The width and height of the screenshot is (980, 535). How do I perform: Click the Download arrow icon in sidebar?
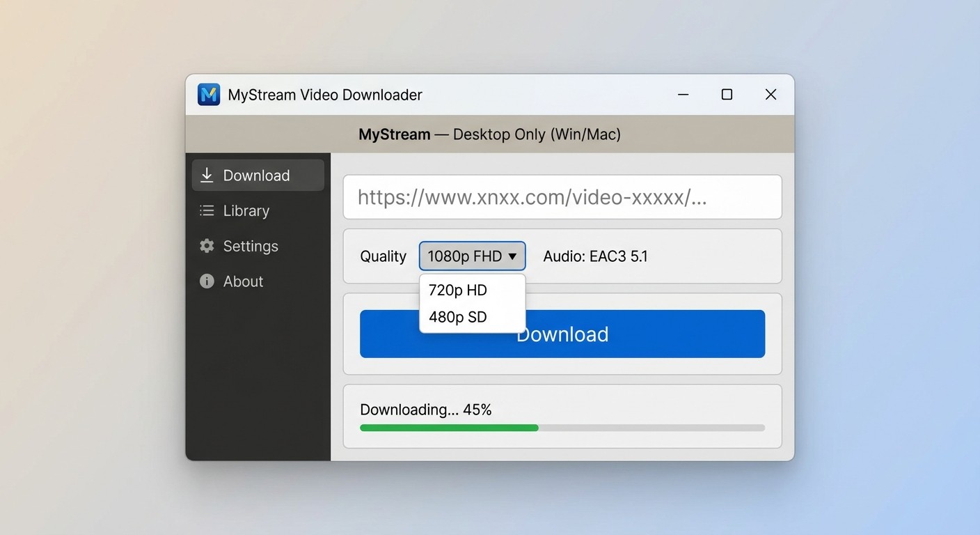pyautogui.click(x=207, y=176)
